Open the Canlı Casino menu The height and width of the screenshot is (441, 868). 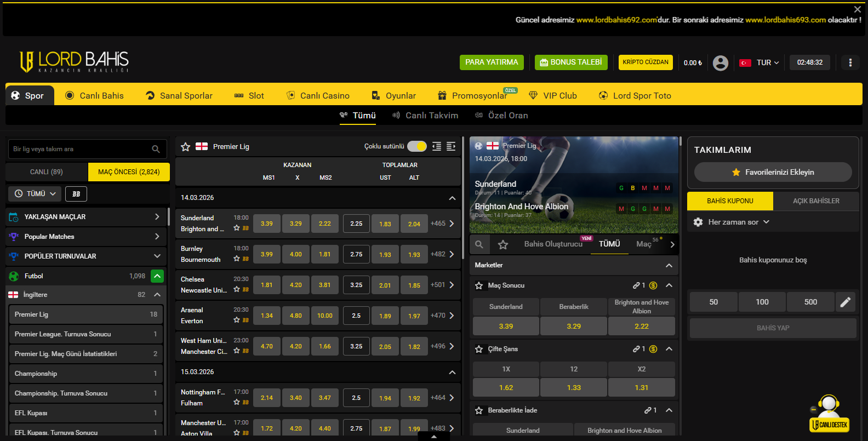[318, 95]
